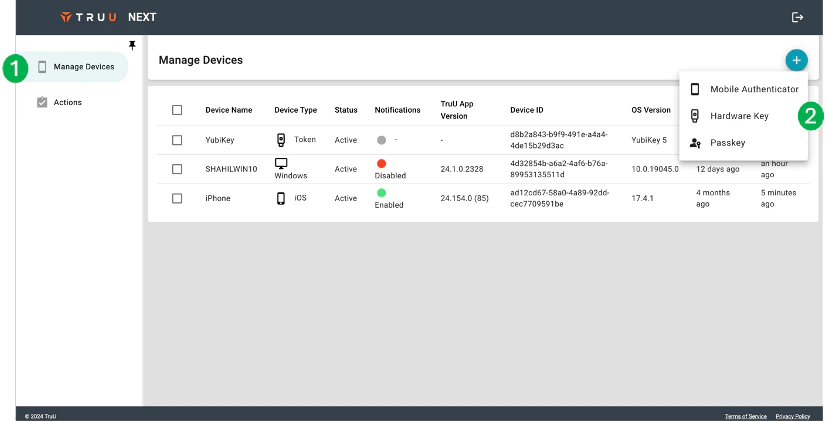
Task: Choose Hardware Key from add menu
Action: pyautogui.click(x=744, y=116)
